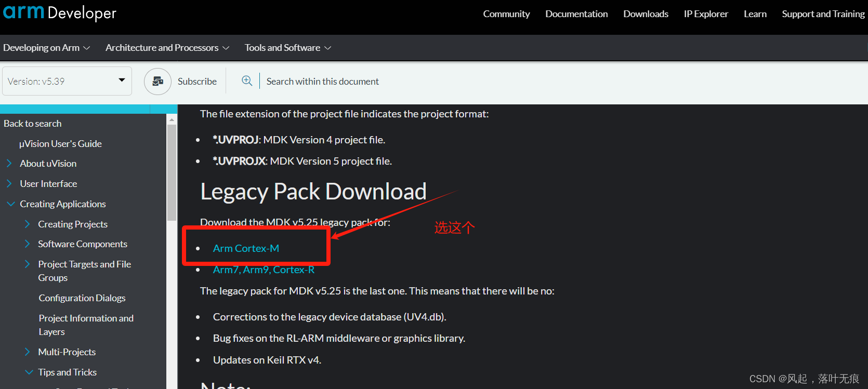This screenshot has width=868, height=389.
Task: Open About uVision section
Action: [48, 164]
